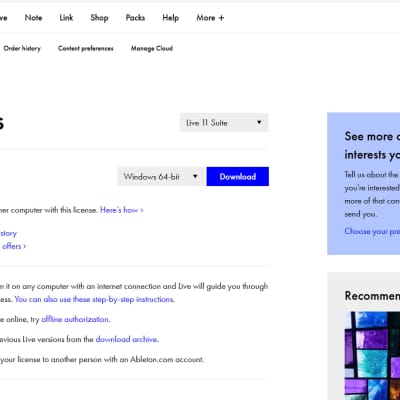Switch to Order history tab

pos(22,48)
